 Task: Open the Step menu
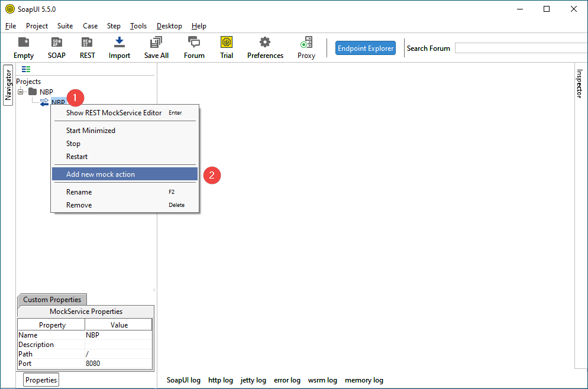[114, 26]
